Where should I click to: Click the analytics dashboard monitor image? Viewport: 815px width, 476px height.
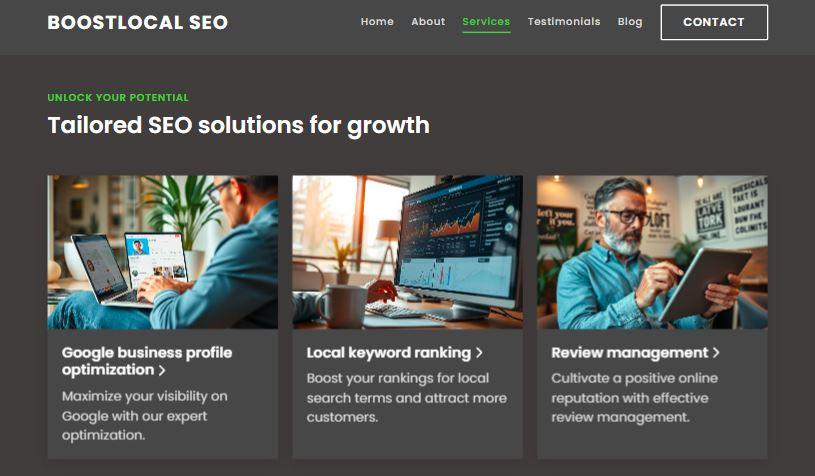408,252
